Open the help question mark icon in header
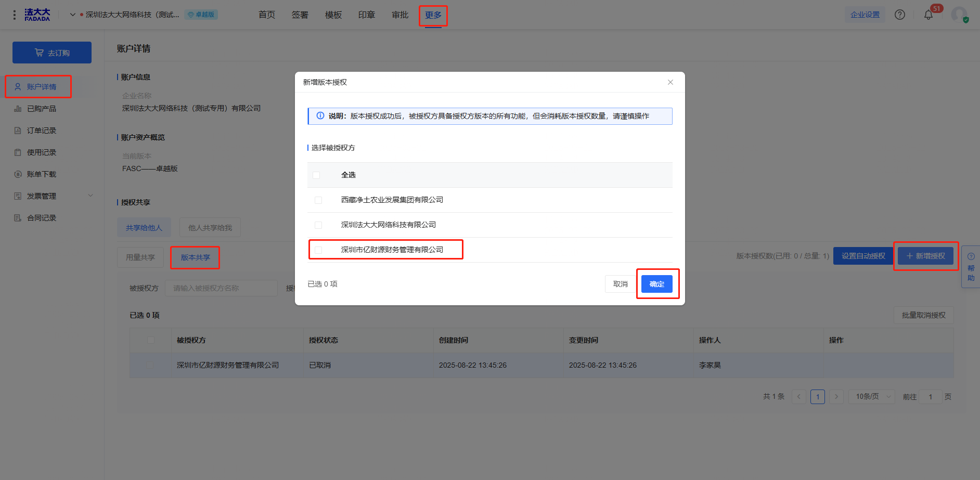This screenshot has height=480, width=980. pos(899,15)
